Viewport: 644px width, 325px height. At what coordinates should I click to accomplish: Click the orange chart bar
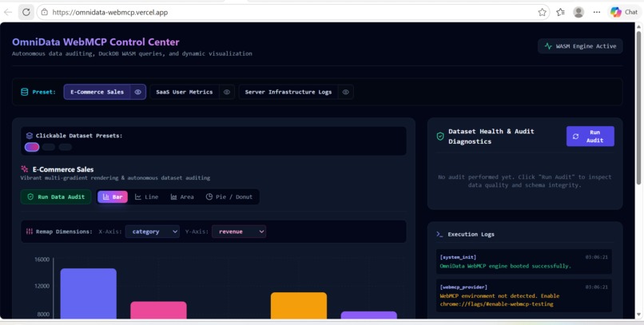tap(299, 306)
